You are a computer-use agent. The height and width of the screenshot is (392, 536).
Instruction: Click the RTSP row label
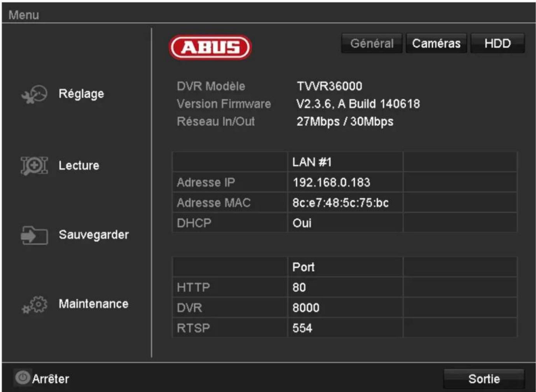[193, 328]
